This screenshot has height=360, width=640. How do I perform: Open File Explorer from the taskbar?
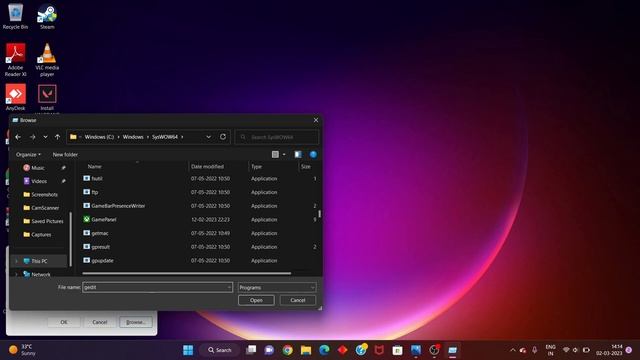pos(306,350)
